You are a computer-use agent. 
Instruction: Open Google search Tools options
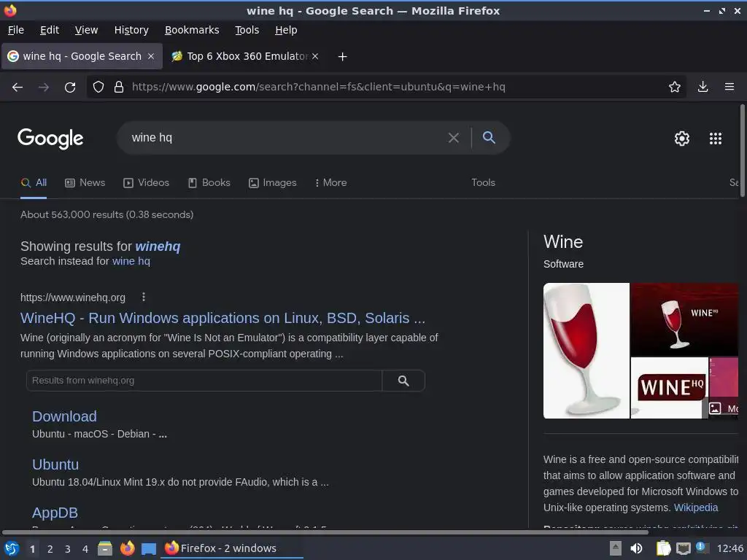[x=483, y=183]
